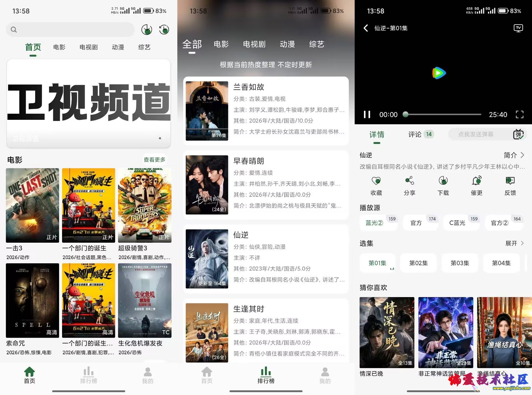Tap the search magnifier icon
Viewport: 532px width, 395px height.
[x=14, y=29]
